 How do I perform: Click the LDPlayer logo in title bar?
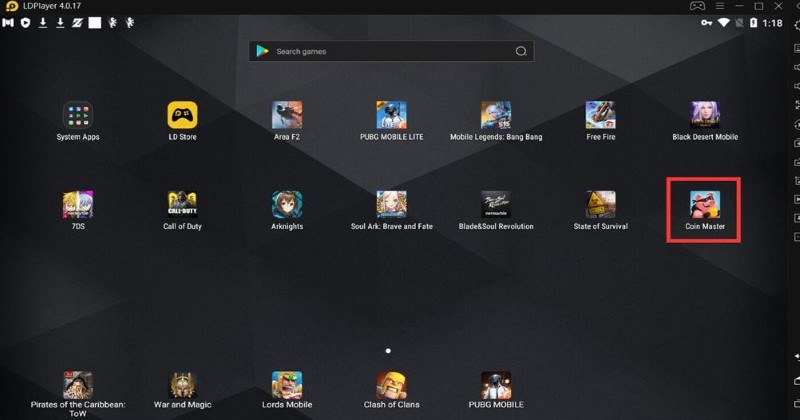click(x=11, y=6)
